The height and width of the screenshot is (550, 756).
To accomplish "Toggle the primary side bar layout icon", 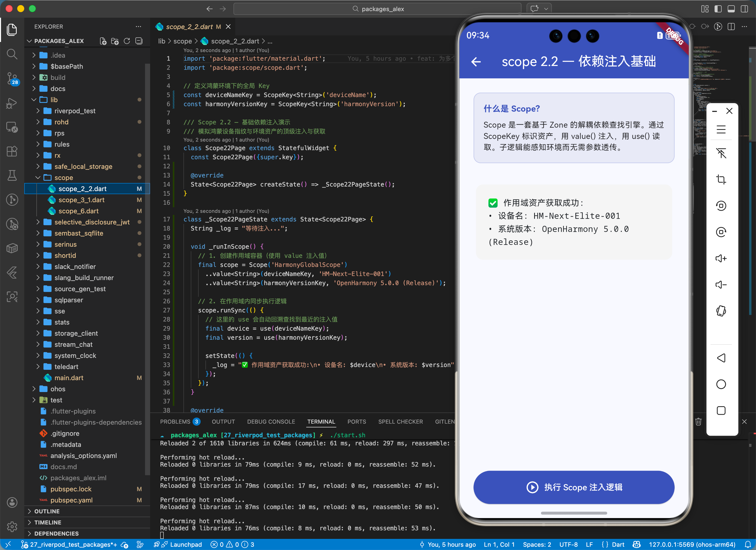I will (x=718, y=9).
